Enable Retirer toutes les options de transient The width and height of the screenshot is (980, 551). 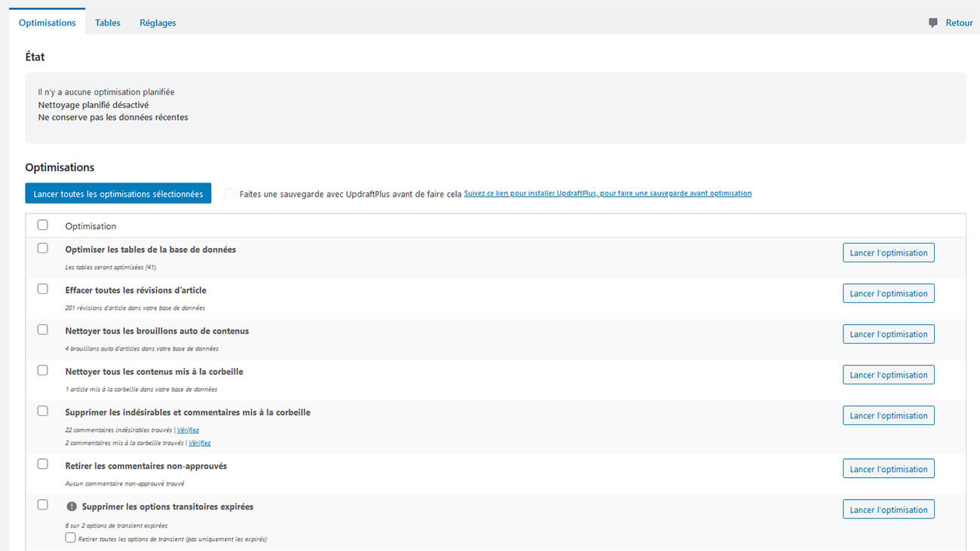pos(70,537)
